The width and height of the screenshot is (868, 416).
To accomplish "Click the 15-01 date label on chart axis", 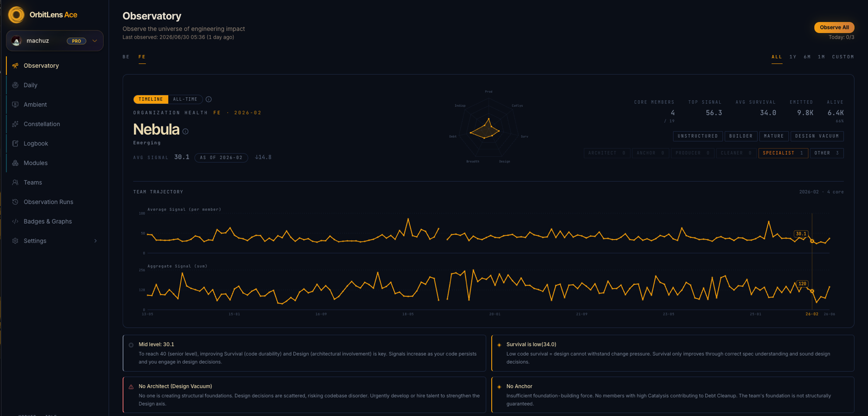I will click(x=234, y=314).
